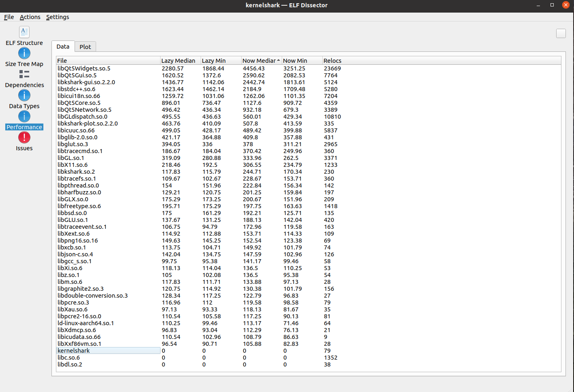Click Relocs value 1352 for libc.so.6
Image resolution: width=574 pixels, height=392 pixels.
330,358
